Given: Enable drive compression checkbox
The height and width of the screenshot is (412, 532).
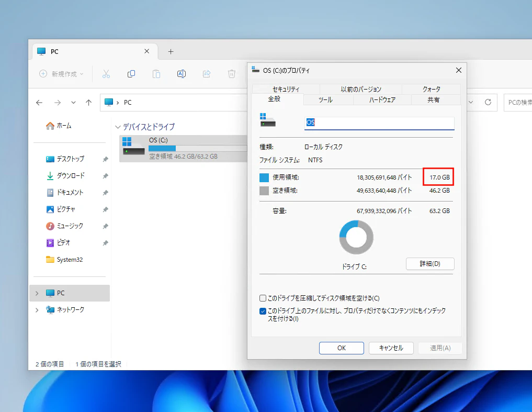Looking at the screenshot, I should click(263, 298).
